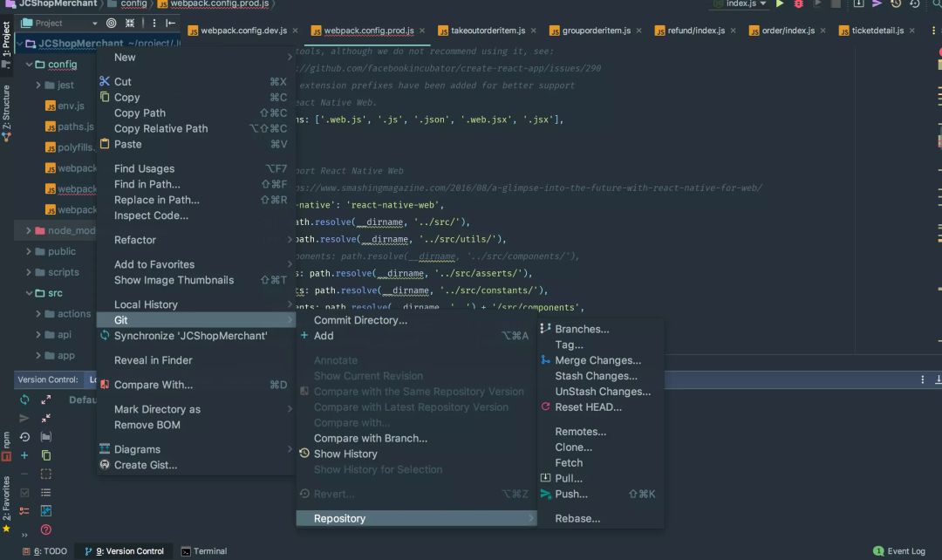Choose Push... from the Repository submenu

[x=571, y=494]
